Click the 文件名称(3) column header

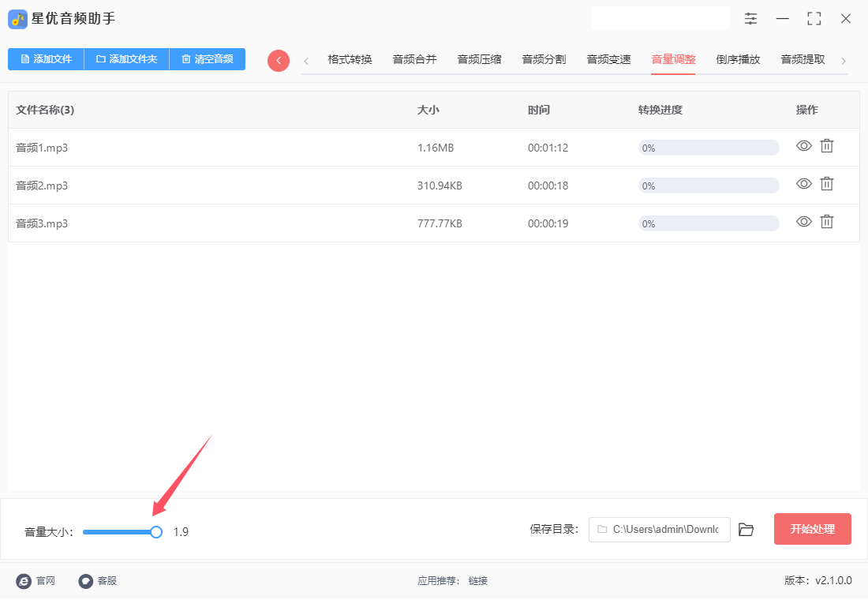click(x=45, y=110)
